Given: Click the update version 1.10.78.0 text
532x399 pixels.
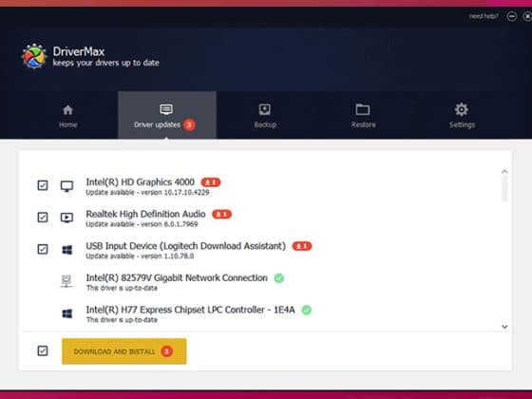Looking at the screenshot, I should click(140, 256).
